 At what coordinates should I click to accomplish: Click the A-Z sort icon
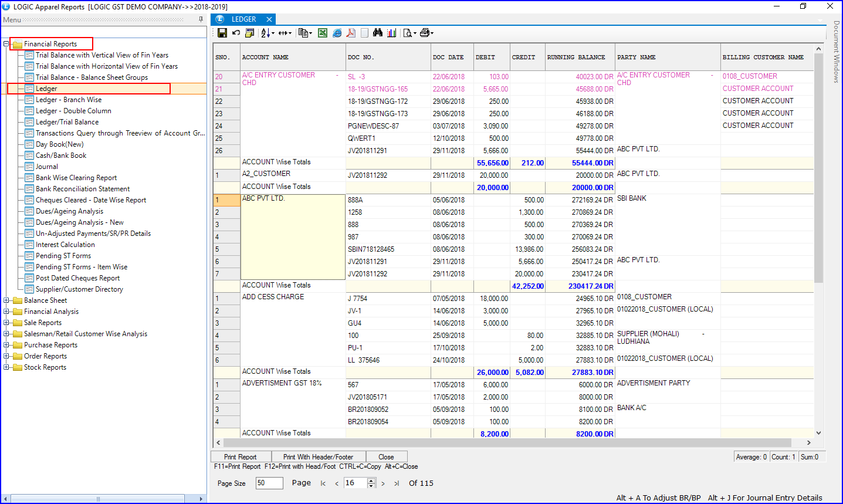265,33
